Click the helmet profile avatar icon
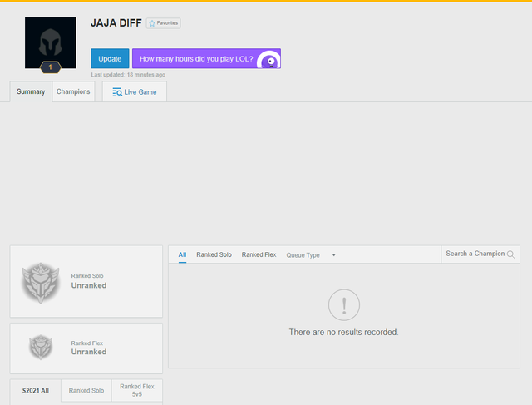Viewport: 532px width, 405px height. tap(51, 42)
